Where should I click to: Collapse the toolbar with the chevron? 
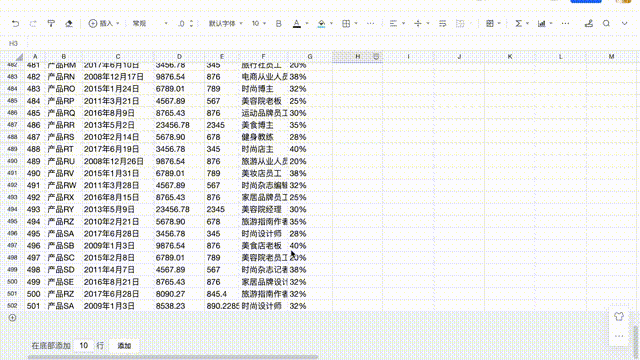click(x=624, y=24)
